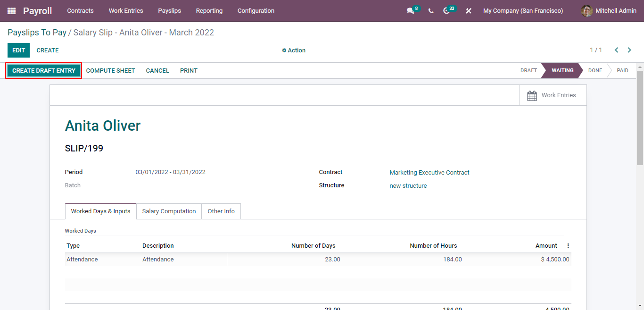644x310 pixels.
Task: Click the CREATE button
Action: tap(48, 50)
